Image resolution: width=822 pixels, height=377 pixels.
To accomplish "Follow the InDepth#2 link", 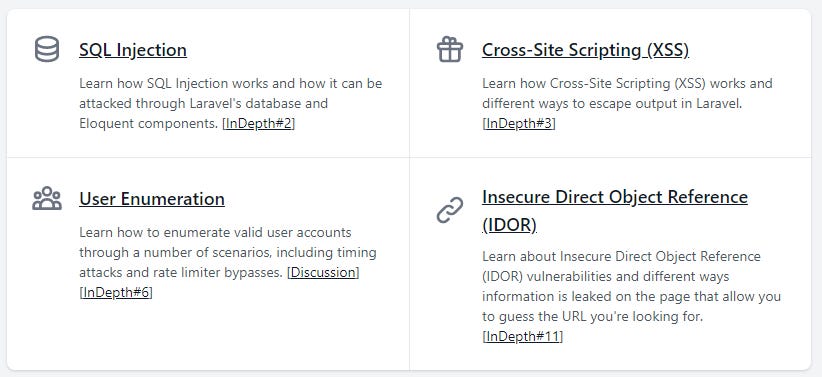I will 259,124.
